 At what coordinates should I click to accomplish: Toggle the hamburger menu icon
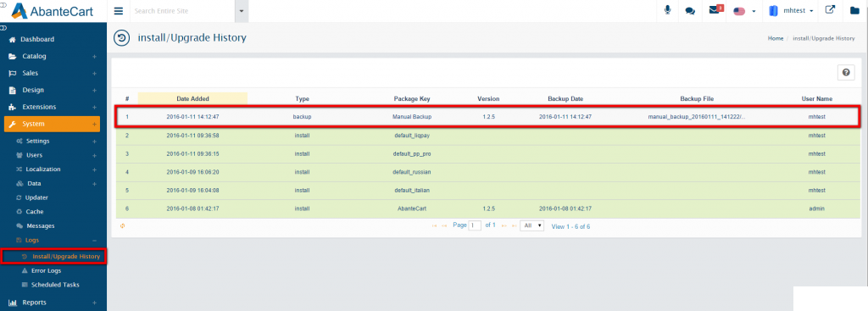(119, 10)
